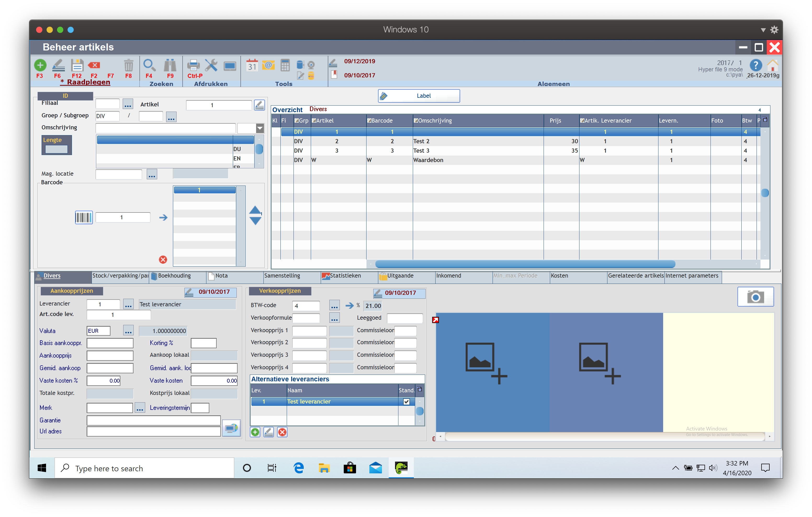Toggle the Grp column header checkbox

point(296,121)
